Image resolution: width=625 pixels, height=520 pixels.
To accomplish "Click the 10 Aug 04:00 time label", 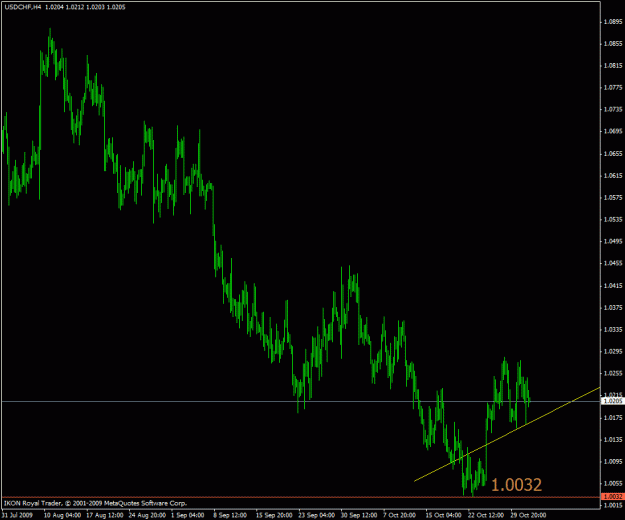I will pyautogui.click(x=62, y=515).
